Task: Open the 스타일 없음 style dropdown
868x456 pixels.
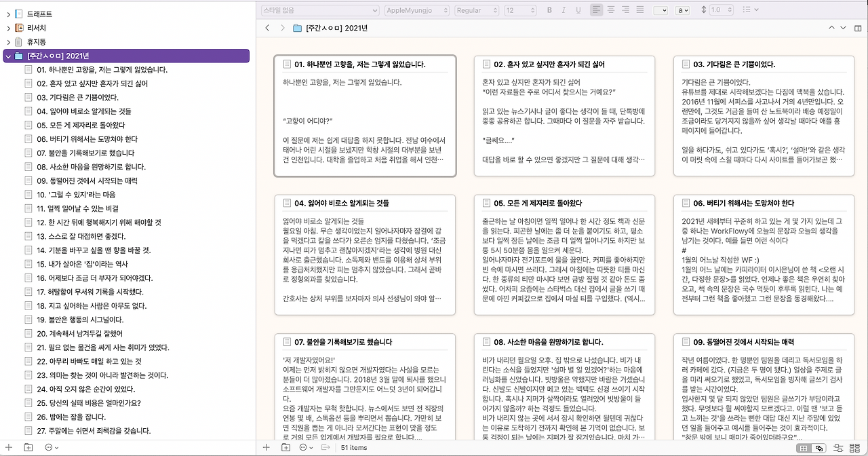Action: point(319,10)
